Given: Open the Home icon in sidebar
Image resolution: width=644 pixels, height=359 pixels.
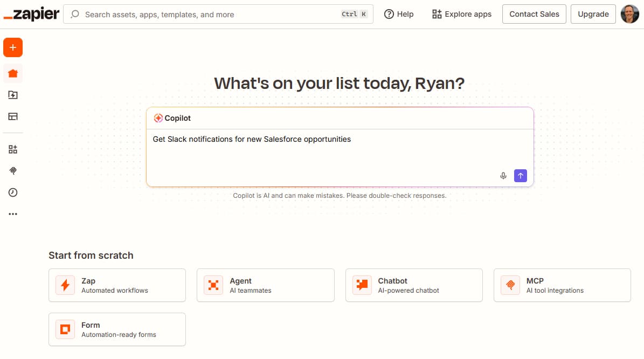Looking at the screenshot, I should point(13,73).
